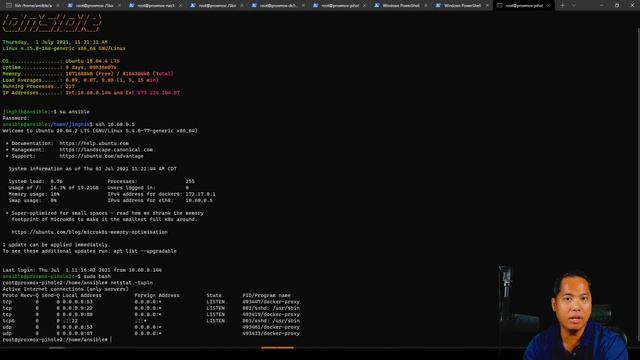Close the active root@proxmox-pihol tab
The width and height of the screenshot is (640, 360).
[549, 6]
